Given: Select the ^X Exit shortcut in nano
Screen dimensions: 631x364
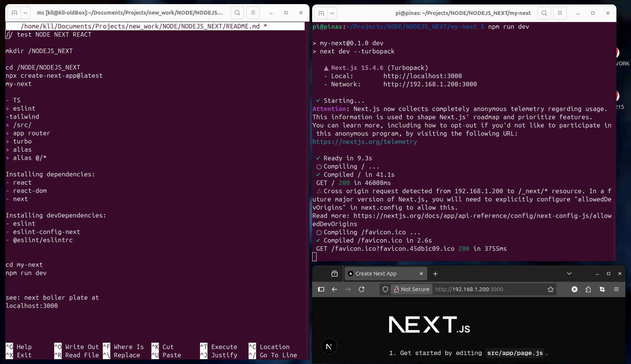Looking at the screenshot, I should pyautogui.click(x=19, y=355).
